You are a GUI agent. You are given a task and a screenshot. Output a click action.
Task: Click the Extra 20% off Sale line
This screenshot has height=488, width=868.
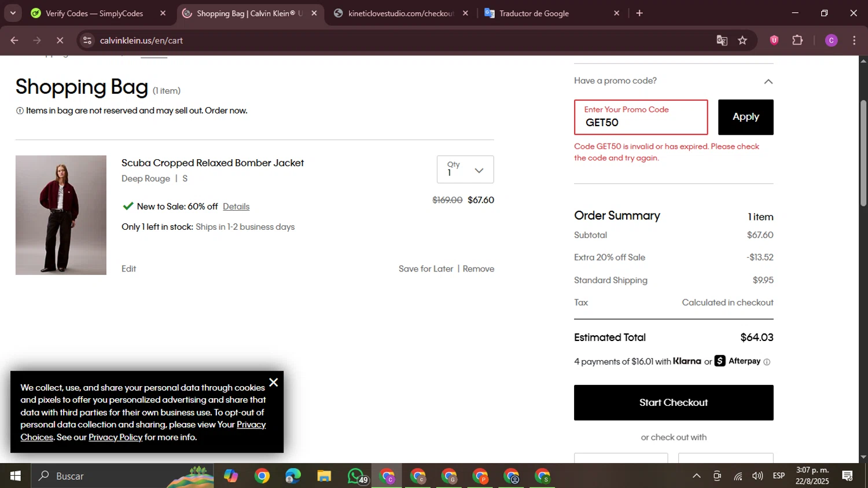(674, 258)
